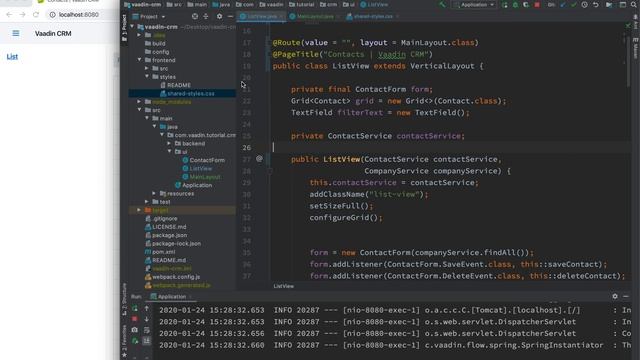Click the rerun icon in Run panel

click(x=134, y=308)
